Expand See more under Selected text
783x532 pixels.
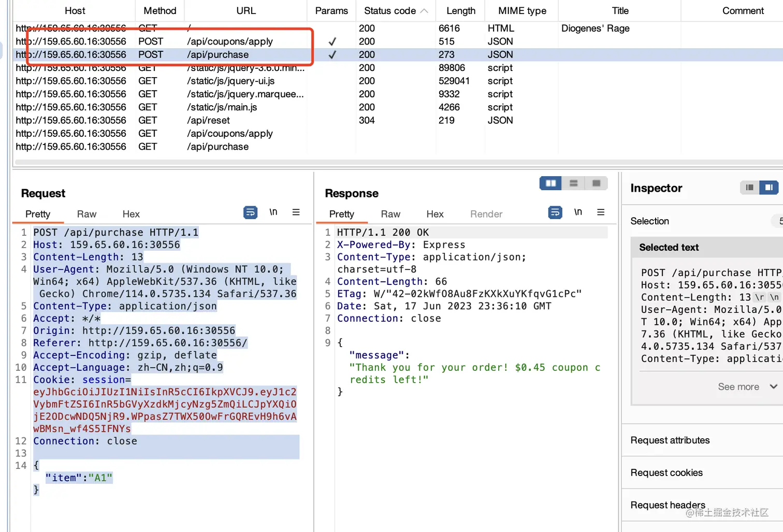tap(747, 387)
